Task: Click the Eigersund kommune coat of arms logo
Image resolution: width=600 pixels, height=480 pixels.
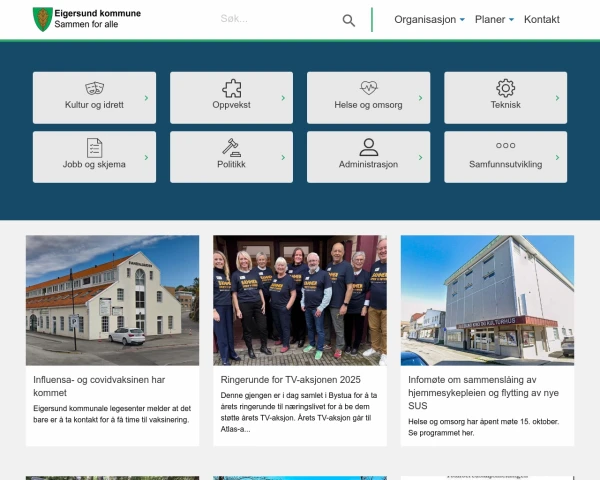Action: click(42, 19)
